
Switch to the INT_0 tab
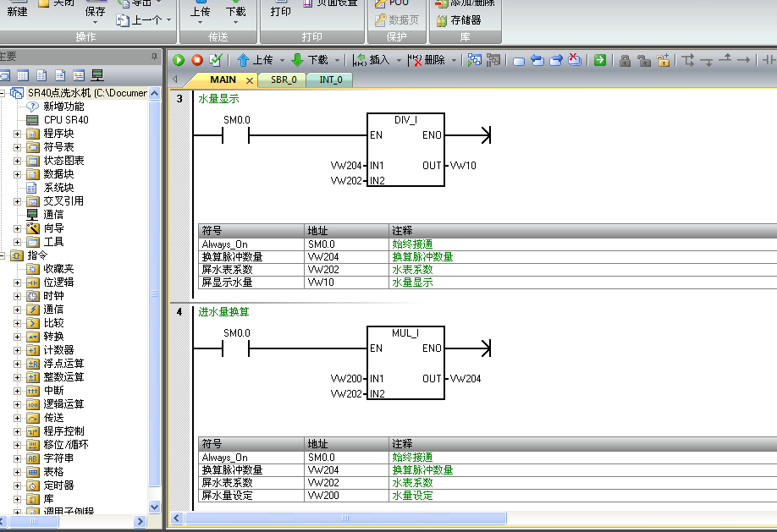tap(331, 80)
